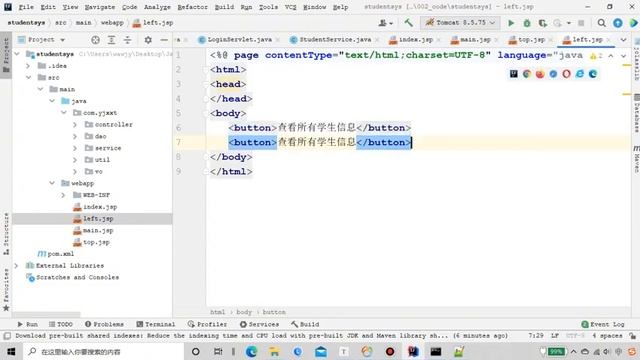Hide the Project tool window

[x=164, y=40]
